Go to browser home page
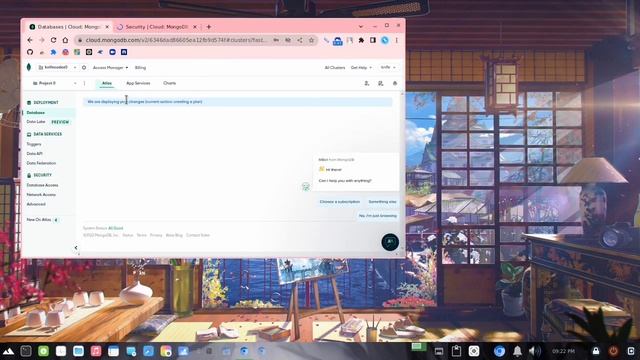Image resolution: width=640 pixels, height=360 pixels. tap(65, 40)
